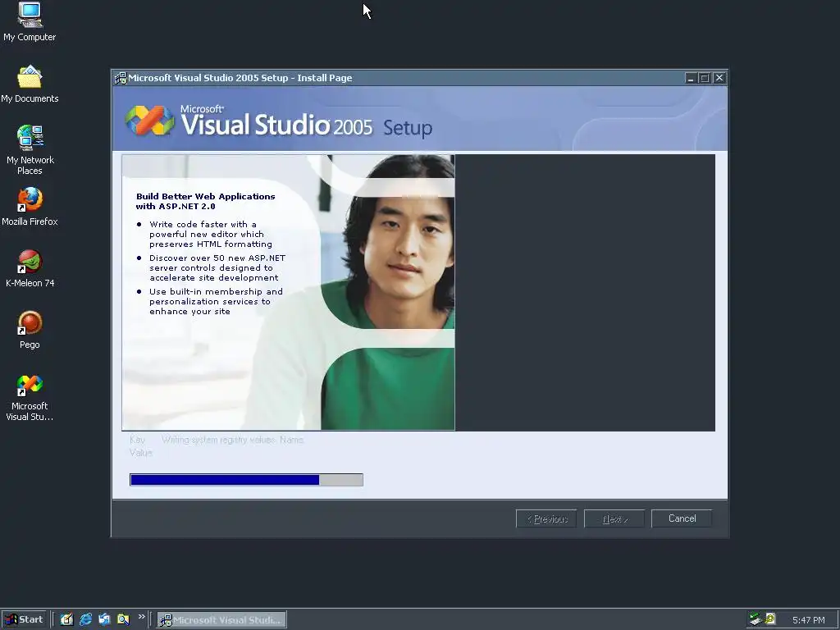Click the Visual Studio logo in the banner
The height and width of the screenshot is (630, 840).
(149, 121)
